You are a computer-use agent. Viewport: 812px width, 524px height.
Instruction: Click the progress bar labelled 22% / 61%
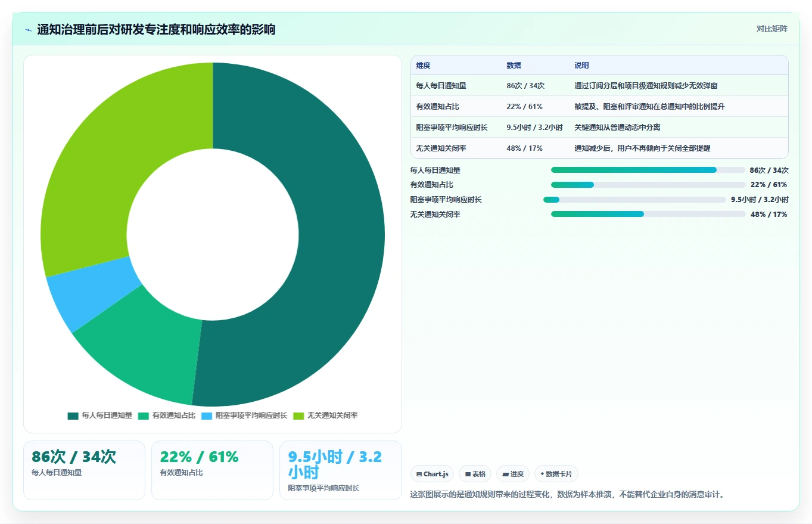(648, 185)
